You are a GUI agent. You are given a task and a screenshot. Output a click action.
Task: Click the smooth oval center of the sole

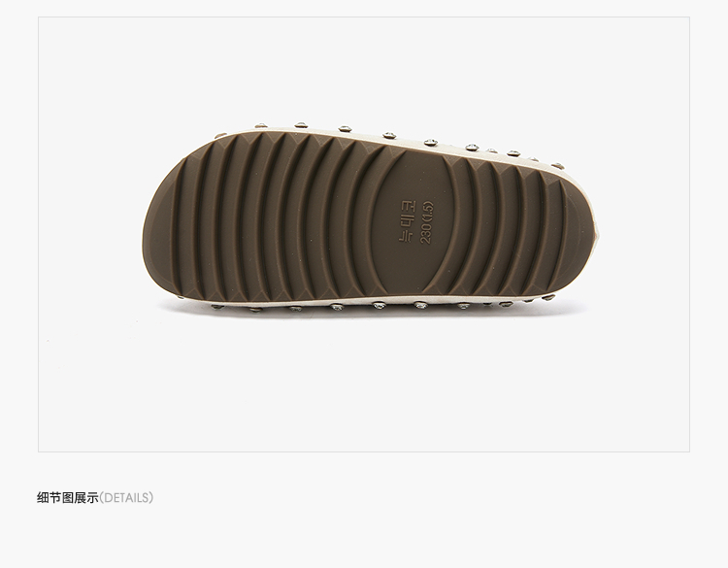pyautogui.click(x=414, y=222)
